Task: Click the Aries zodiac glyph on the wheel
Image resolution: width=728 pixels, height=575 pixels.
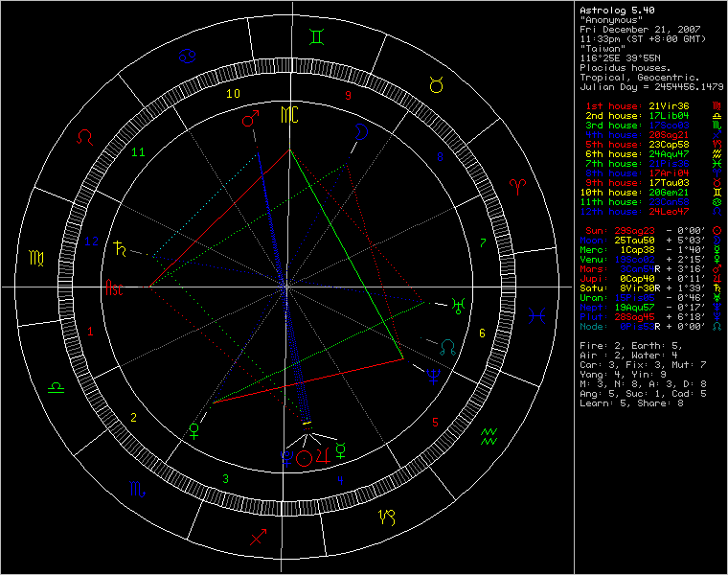Action: pos(517,187)
